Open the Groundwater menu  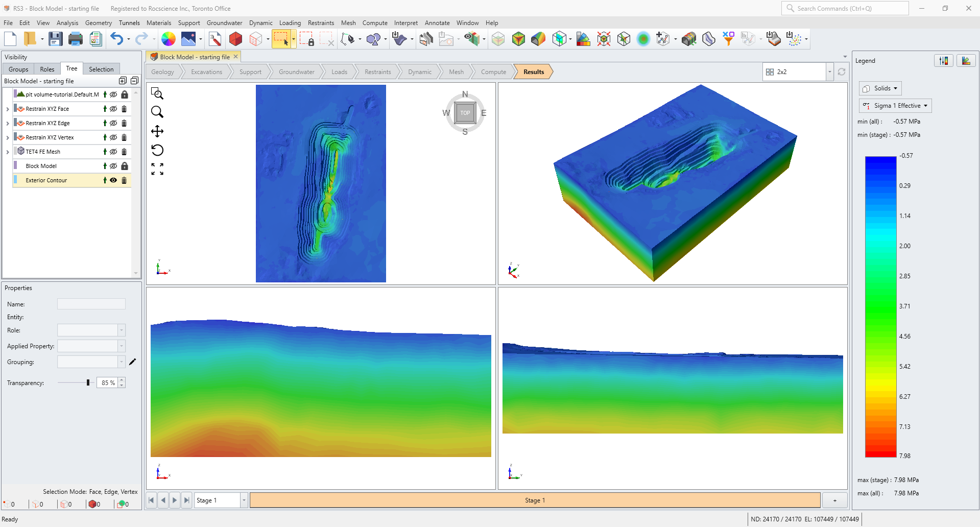tap(224, 23)
